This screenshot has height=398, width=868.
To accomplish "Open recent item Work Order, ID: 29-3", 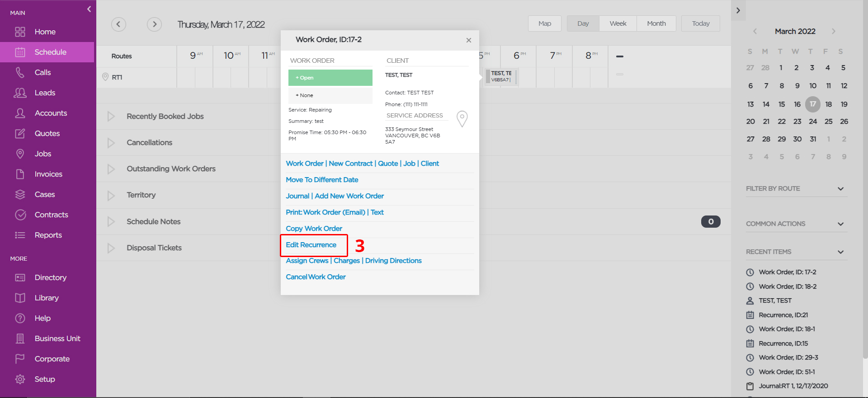I will coord(788,357).
